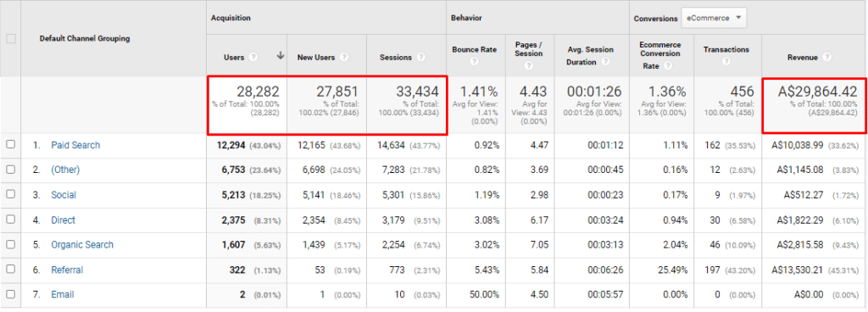Click the Users sort descending arrow
Image resolution: width=868 pixels, height=312 pixels.
[x=280, y=56]
